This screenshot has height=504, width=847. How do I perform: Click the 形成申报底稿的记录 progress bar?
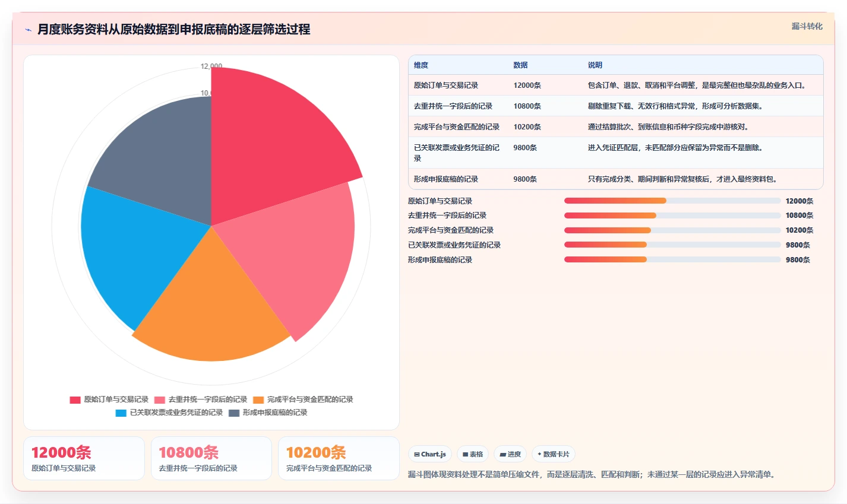(x=672, y=259)
